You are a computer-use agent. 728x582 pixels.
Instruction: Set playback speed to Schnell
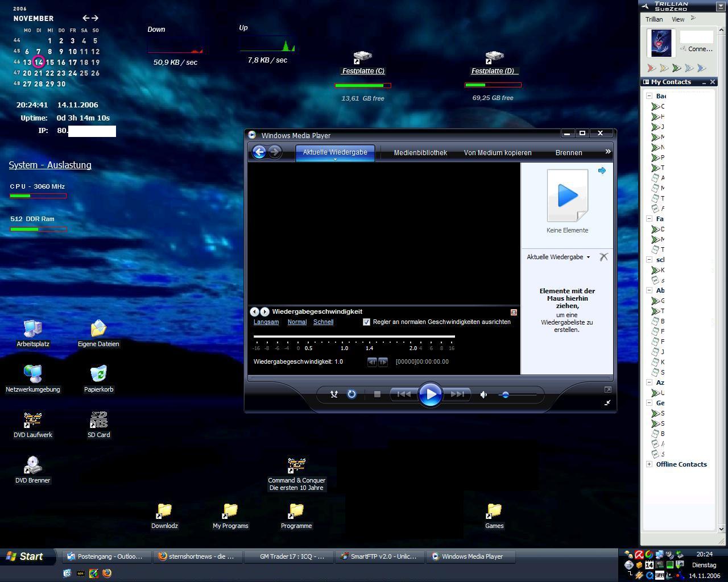pyautogui.click(x=323, y=322)
